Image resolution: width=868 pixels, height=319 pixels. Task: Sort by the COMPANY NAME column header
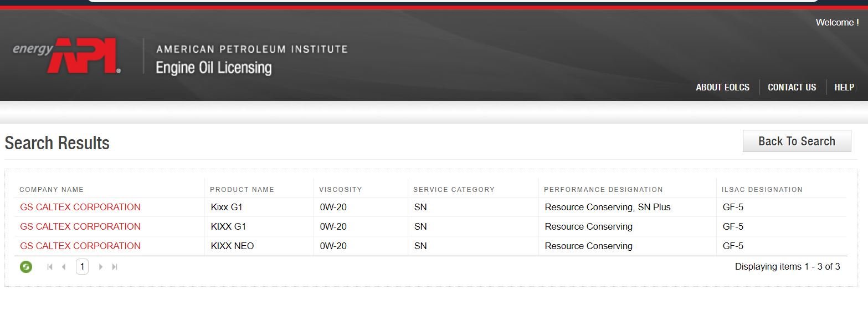52,189
